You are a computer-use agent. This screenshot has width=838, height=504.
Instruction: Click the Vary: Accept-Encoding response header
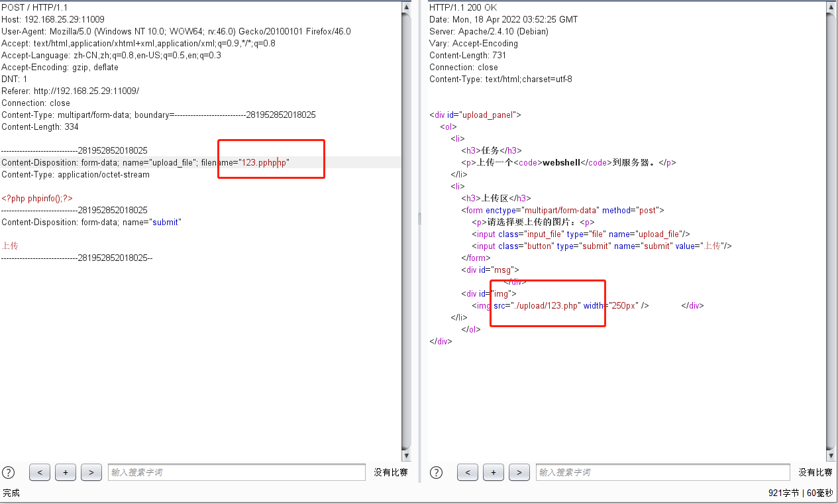474,43
